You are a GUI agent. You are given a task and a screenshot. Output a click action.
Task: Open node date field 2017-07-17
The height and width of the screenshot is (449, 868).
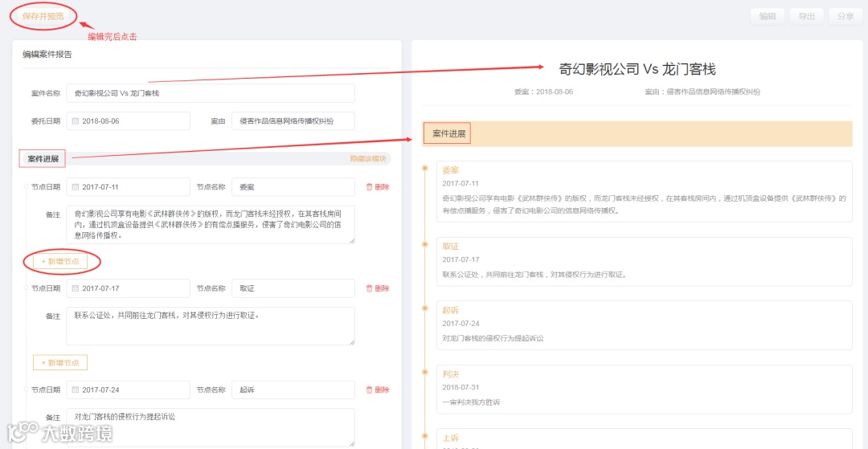tap(128, 288)
